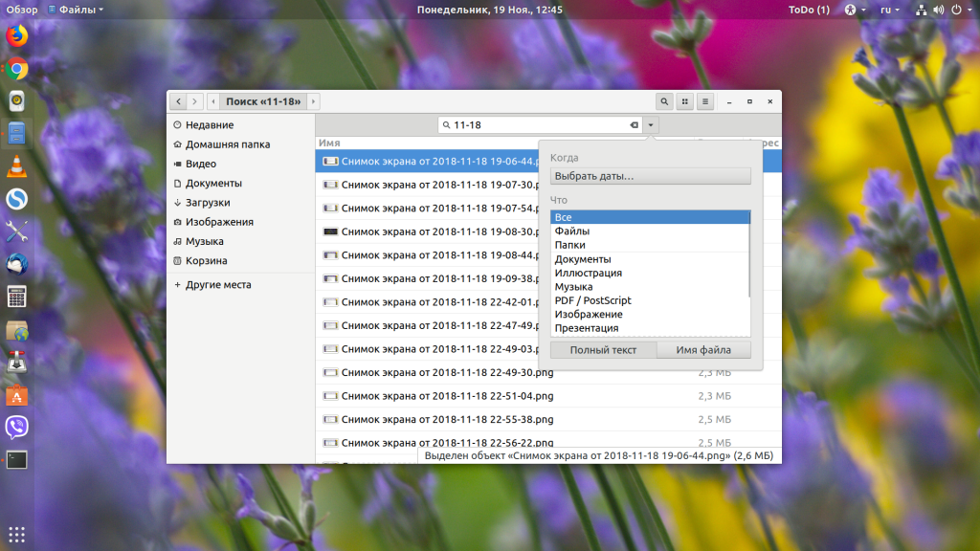Select filter type Все

650,217
